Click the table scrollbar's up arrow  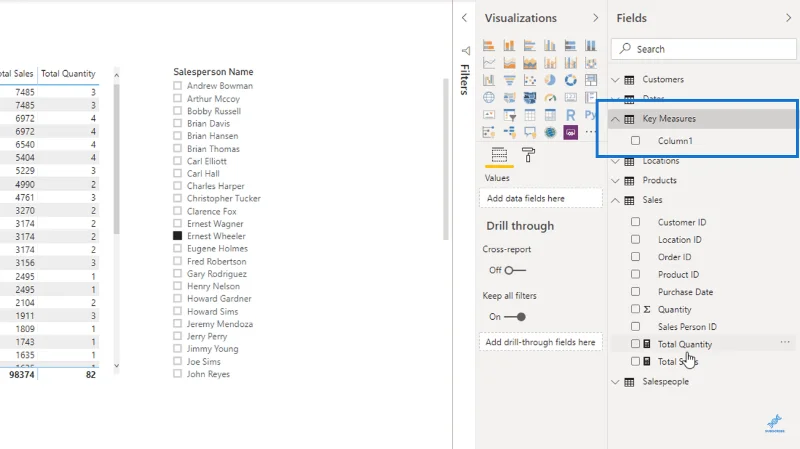pos(116,75)
